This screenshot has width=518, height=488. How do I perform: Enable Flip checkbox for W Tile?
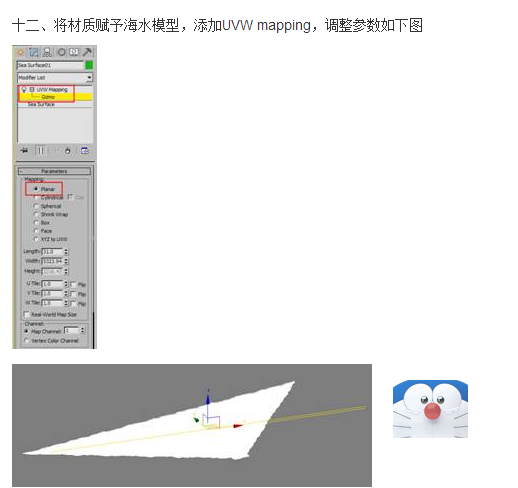[74, 304]
